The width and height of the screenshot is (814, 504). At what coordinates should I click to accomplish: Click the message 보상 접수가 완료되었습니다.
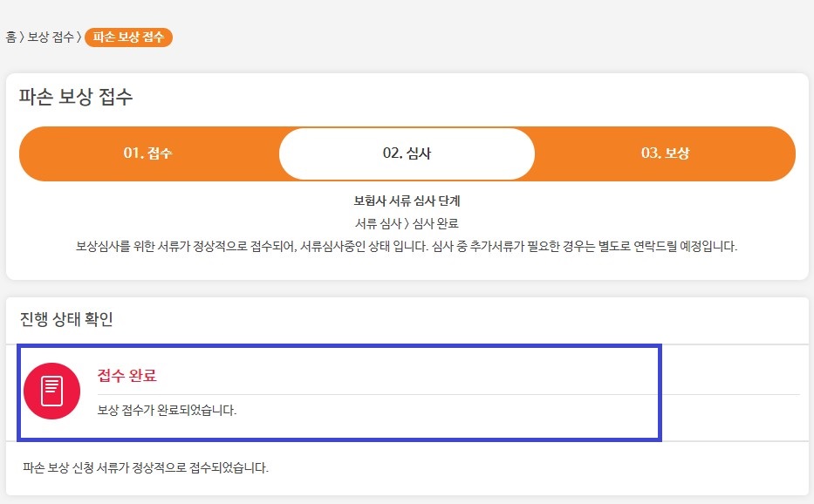(167, 410)
